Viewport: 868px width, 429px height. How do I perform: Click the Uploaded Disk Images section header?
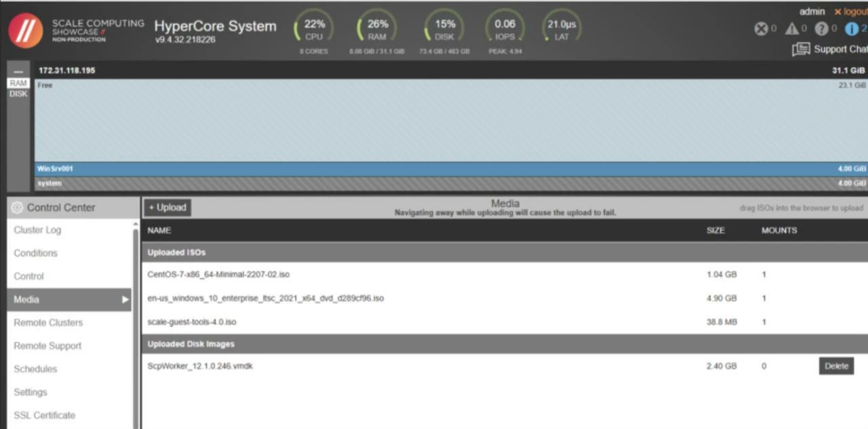pos(504,344)
